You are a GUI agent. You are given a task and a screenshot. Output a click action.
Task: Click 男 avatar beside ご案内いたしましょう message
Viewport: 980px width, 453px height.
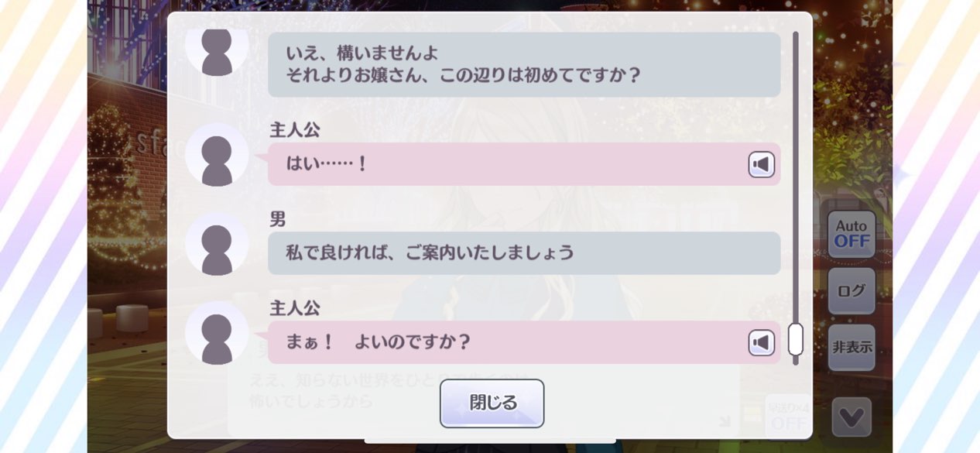point(217,244)
